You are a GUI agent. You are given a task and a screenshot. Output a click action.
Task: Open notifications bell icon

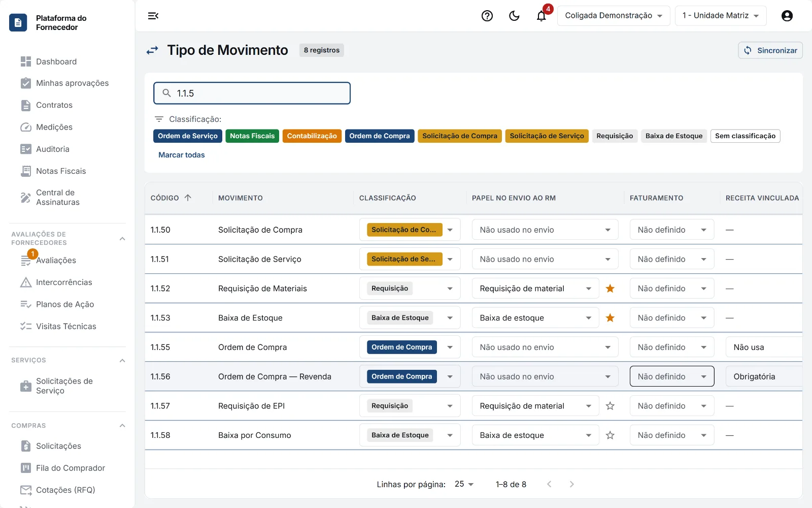[542, 16]
